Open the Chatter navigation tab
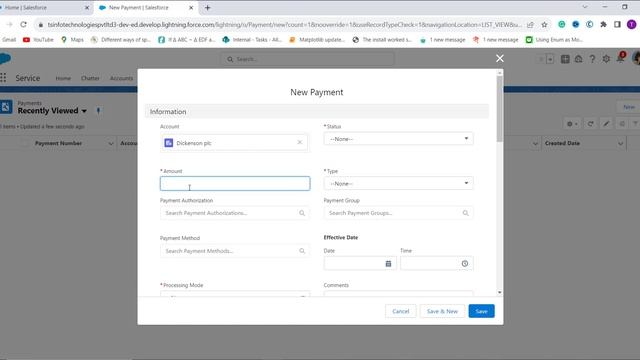The height and width of the screenshot is (360, 640). tap(90, 78)
